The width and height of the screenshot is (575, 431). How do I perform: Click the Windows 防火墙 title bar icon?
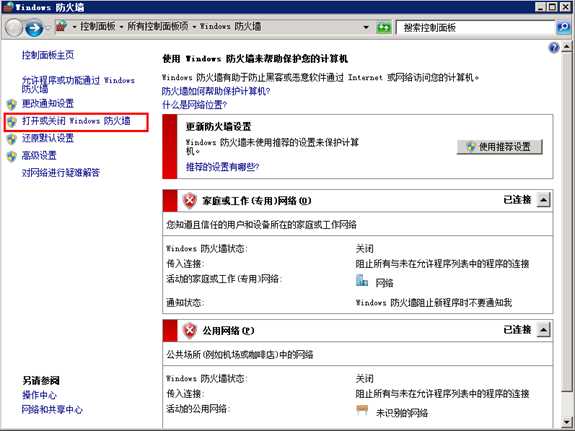pyautogui.click(x=8, y=7)
